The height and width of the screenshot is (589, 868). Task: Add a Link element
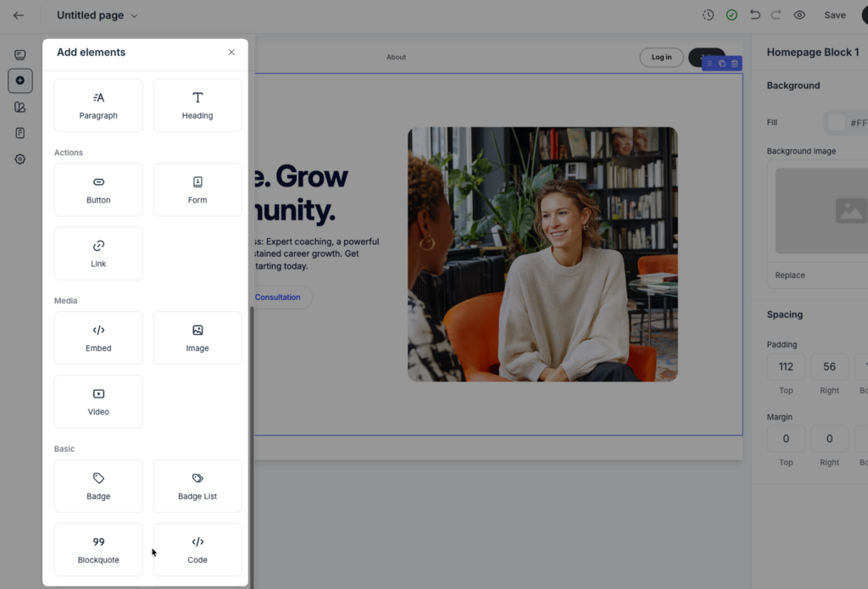click(x=98, y=253)
